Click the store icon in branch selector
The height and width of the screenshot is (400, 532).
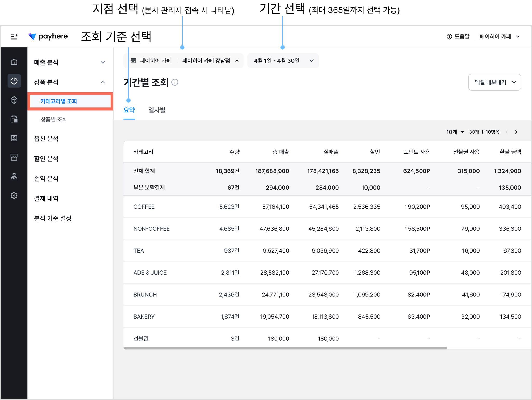[133, 61]
